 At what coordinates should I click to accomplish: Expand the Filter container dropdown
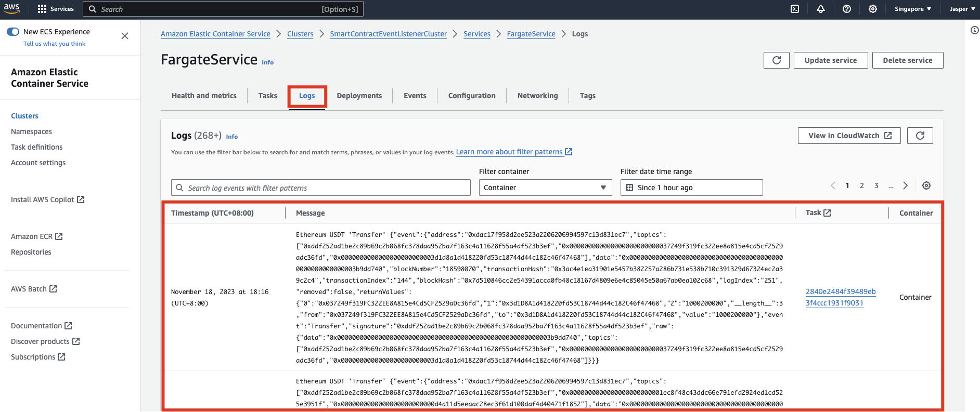(546, 188)
